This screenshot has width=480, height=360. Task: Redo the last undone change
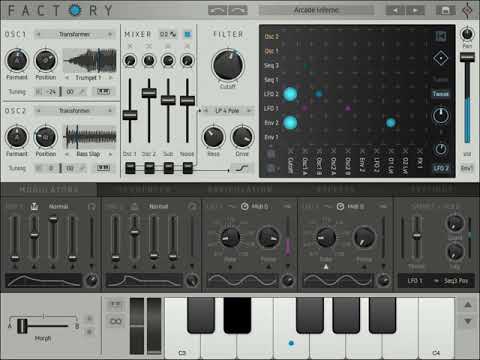pyautogui.click(x=238, y=10)
